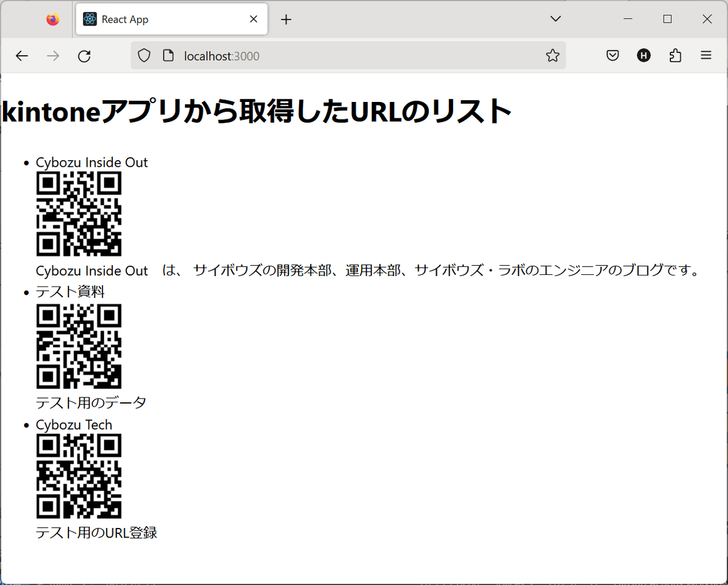Image resolution: width=728 pixels, height=585 pixels.
Task: Open the hamburger application menu
Action: click(706, 55)
